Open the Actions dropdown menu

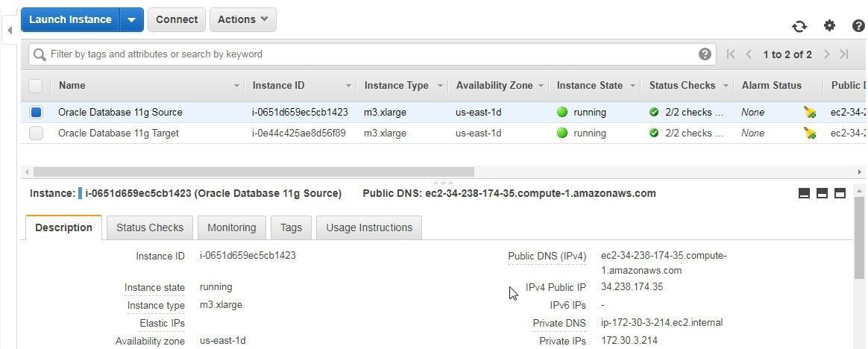click(242, 20)
